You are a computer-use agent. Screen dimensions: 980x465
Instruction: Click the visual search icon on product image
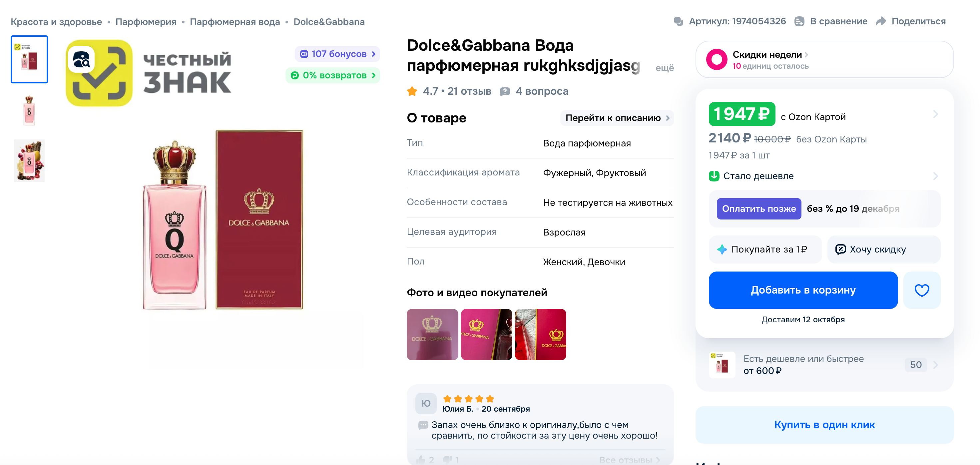81,59
